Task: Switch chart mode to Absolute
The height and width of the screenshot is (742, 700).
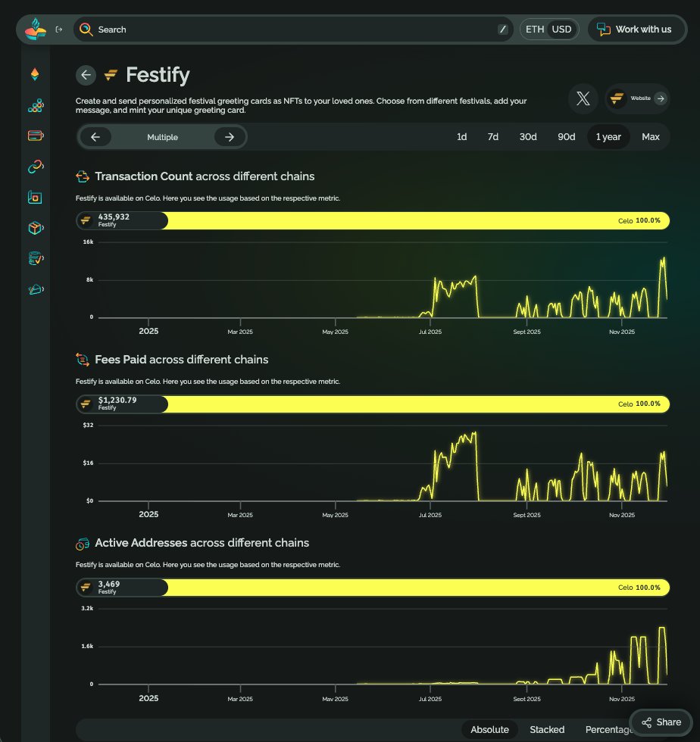Action: (489, 730)
